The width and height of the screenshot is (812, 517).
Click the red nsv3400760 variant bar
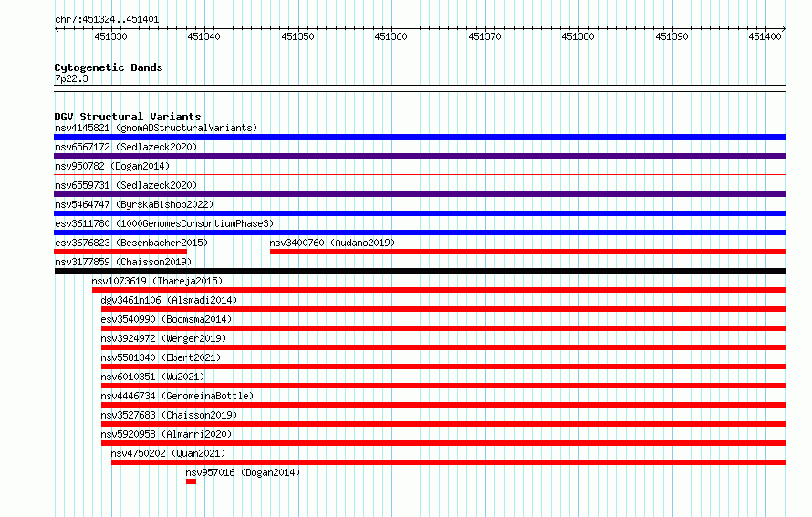click(x=528, y=252)
